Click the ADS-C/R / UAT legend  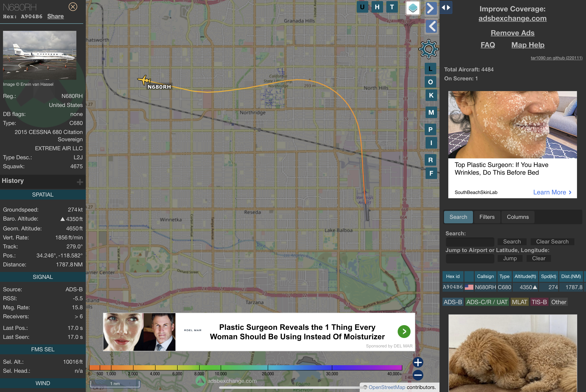[487, 302]
